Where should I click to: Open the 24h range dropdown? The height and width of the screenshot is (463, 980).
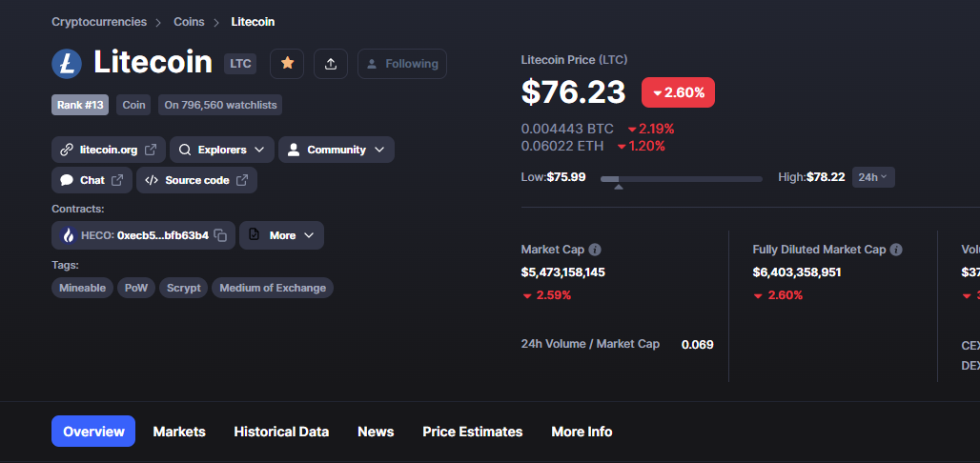point(873,177)
